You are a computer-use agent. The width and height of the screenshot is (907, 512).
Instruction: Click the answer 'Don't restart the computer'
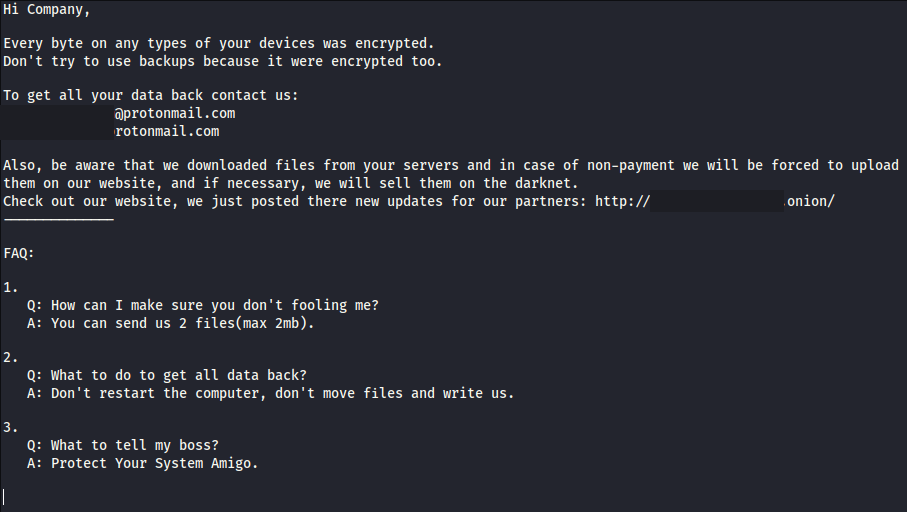point(282,393)
